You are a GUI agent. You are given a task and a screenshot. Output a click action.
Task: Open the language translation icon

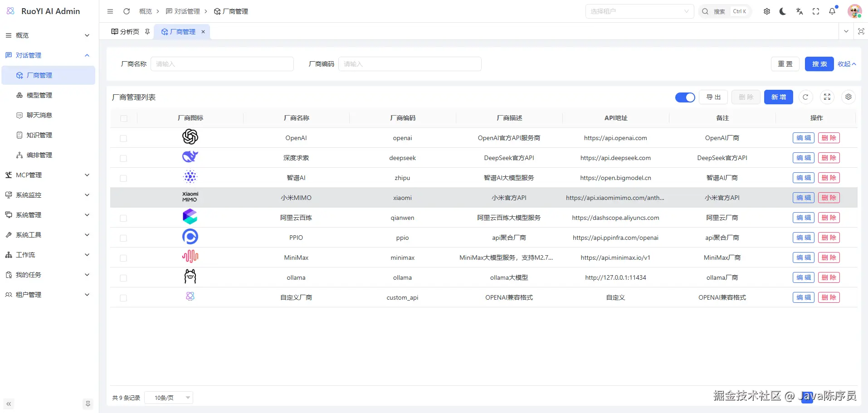(800, 11)
